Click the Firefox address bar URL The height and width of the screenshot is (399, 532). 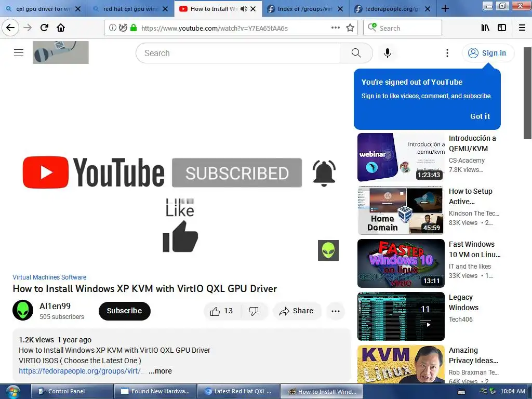click(215, 28)
